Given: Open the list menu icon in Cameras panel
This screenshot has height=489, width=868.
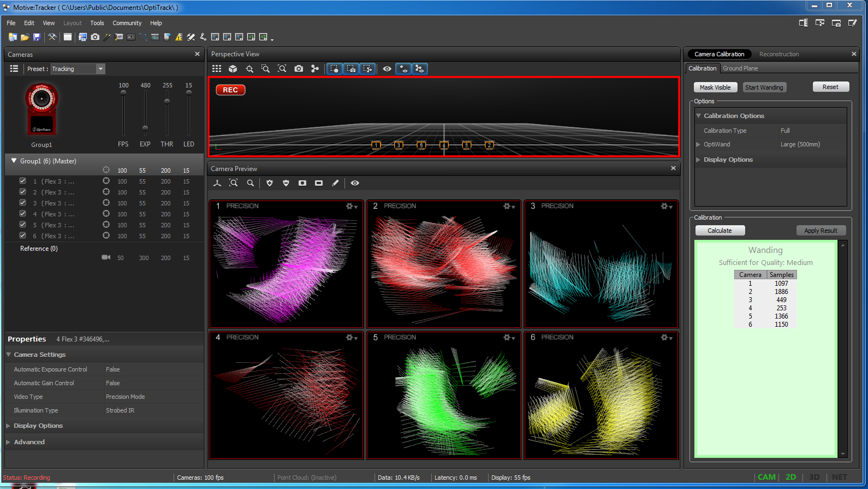Looking at the screenshot, I should tap(14, 69).
